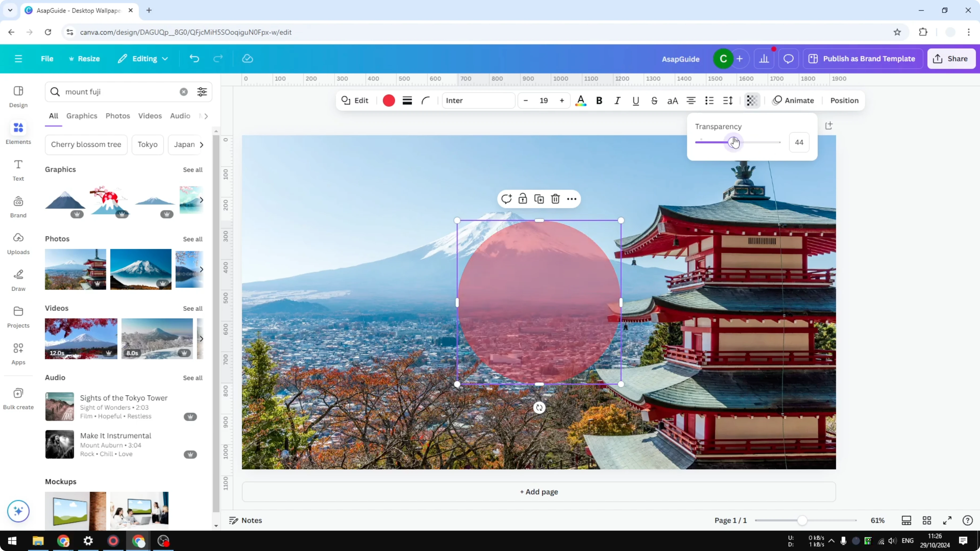Switch to the Photos tab
The width and height of the screenshot is (980, 551).
(x=117, y=116)
